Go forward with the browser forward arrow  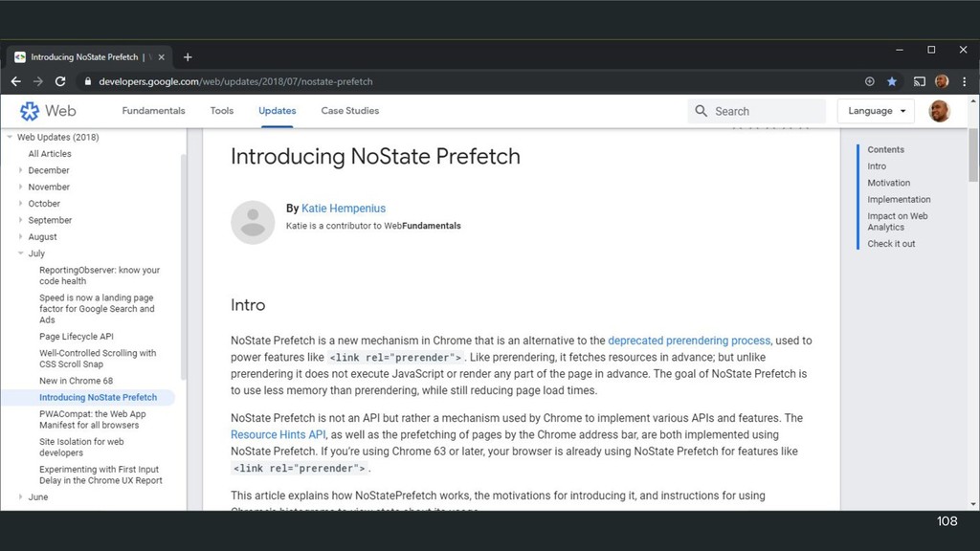38,82
